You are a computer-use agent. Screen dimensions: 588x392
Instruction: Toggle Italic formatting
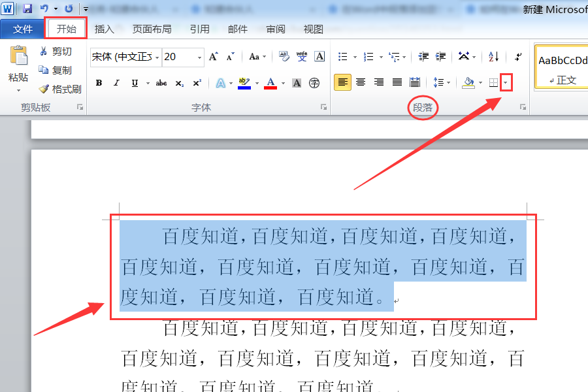117,83
